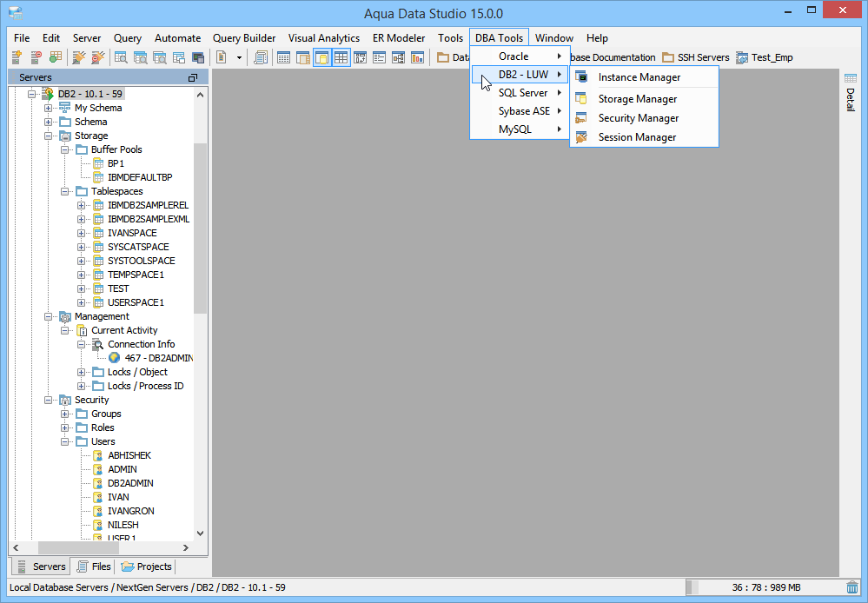Click the Connection Info magnifier icon
The width and height of the screenshot is (868, 603).
pos(98,344)
